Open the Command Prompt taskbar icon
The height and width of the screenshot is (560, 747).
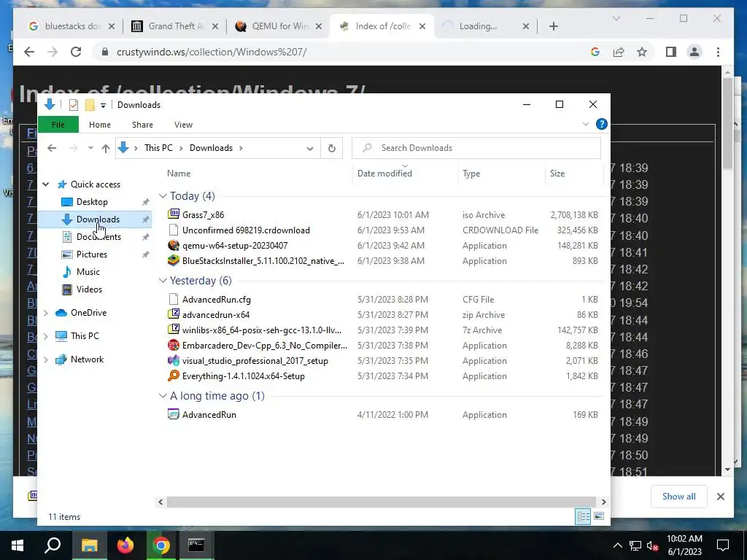click(196, 545)
